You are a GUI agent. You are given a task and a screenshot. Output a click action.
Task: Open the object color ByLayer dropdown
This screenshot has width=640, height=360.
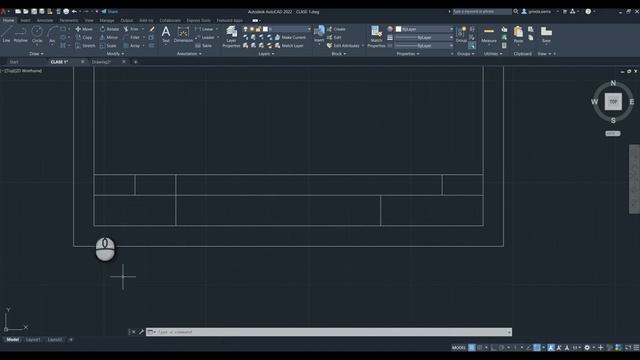point(424,29)
